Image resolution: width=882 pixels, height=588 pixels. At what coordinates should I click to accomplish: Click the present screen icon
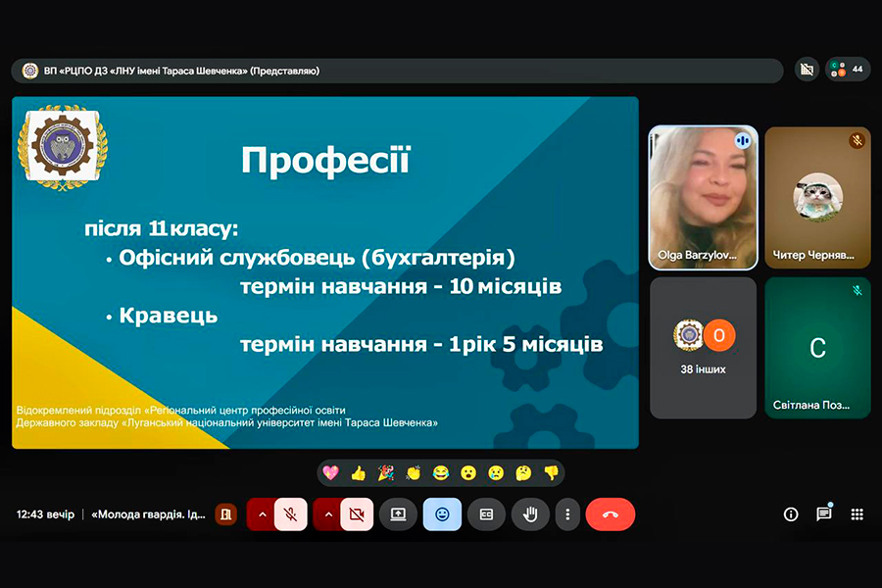398,514
